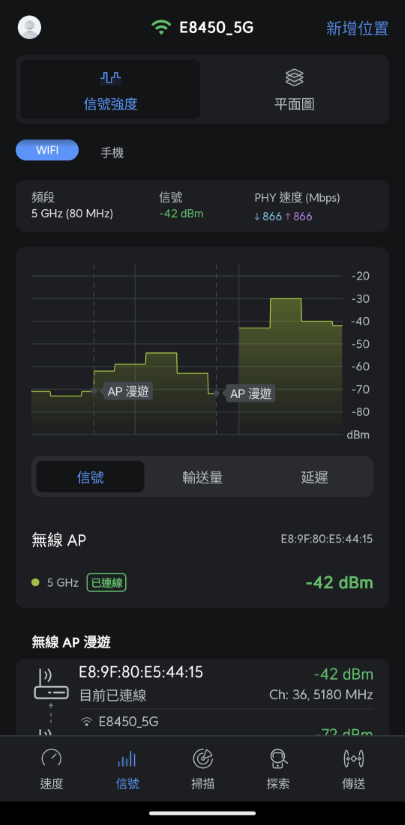Tap the 5 GHz (80 MHz) band value
Viewport: 405px width, 825px height.
coord(73,214)
